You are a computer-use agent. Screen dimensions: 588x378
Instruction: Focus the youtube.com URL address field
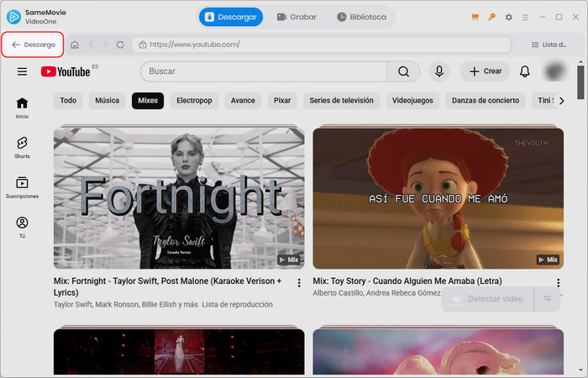(x=322, y=45)
